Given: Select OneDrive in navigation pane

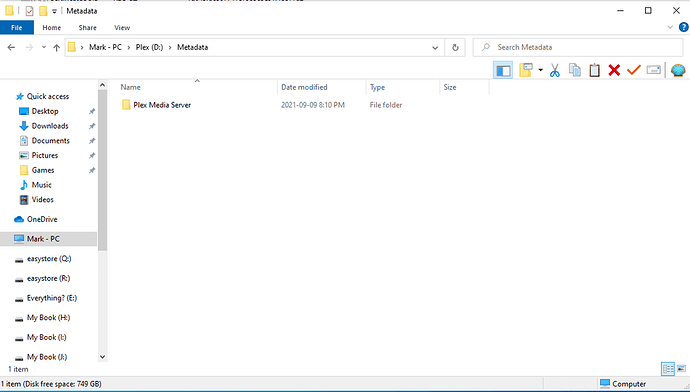Looking at the screenshot, I should click(42, 219).
